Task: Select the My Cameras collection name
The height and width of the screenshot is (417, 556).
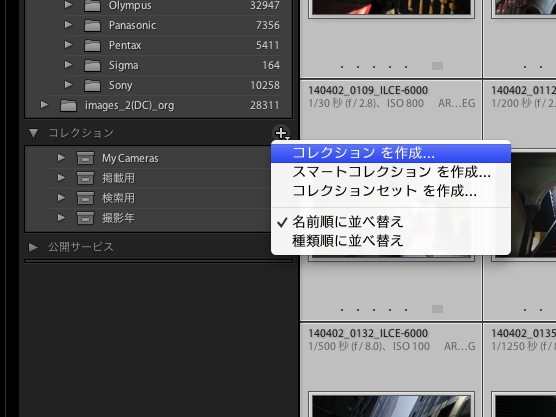Action: tap(130, 158)
